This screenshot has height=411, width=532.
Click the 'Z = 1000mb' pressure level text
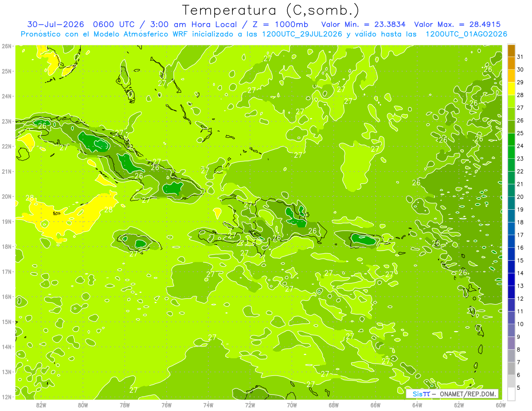pos(280,24)
